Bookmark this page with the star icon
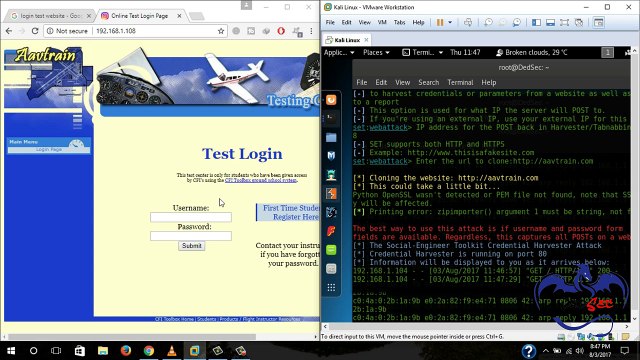The image size is (640, 360). pos(221,31)
